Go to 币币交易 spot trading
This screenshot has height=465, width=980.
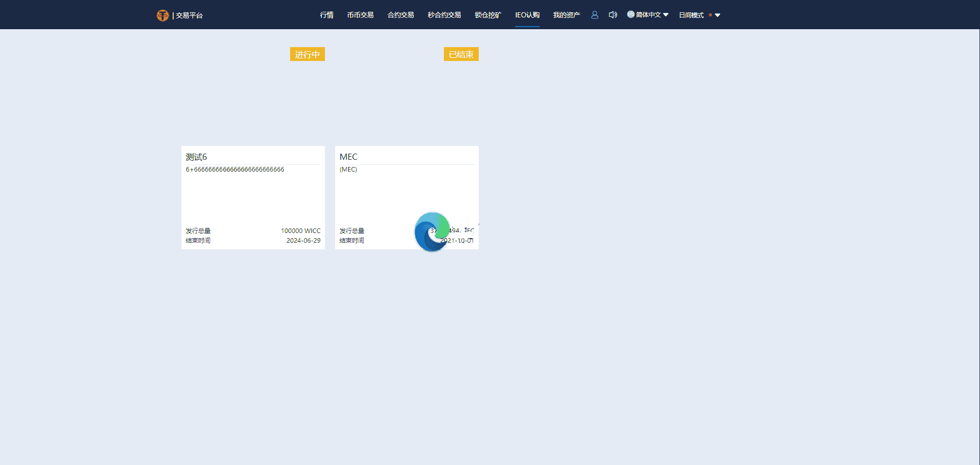pyautogui.click(x=360, y=15)
